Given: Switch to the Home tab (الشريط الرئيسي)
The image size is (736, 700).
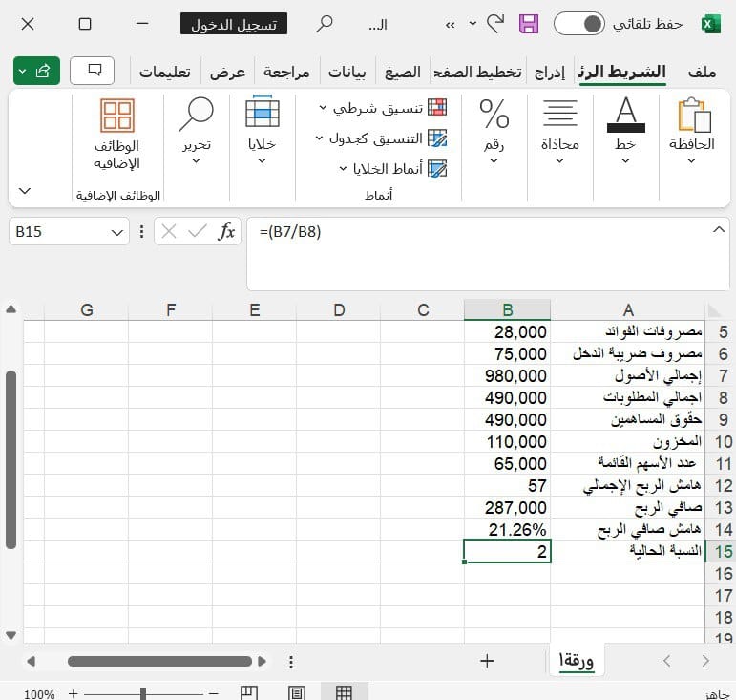Looking at the screenshot, I should [x=622, y=72].
